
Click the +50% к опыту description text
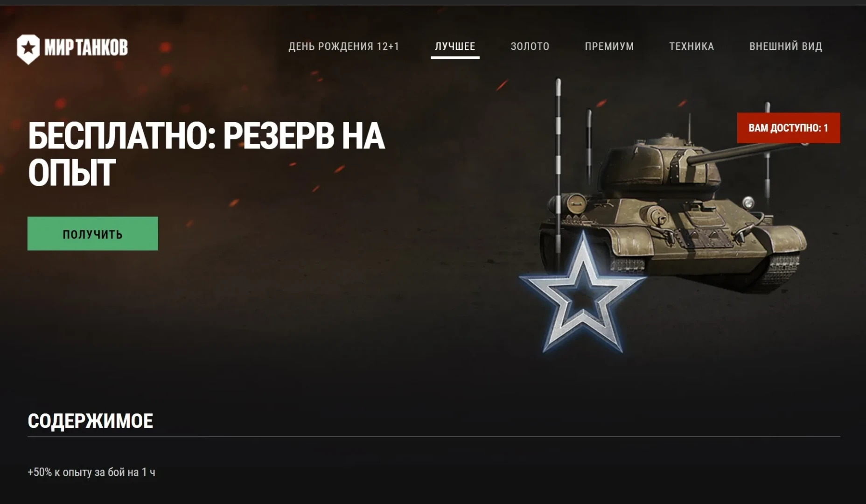point(91,472)
